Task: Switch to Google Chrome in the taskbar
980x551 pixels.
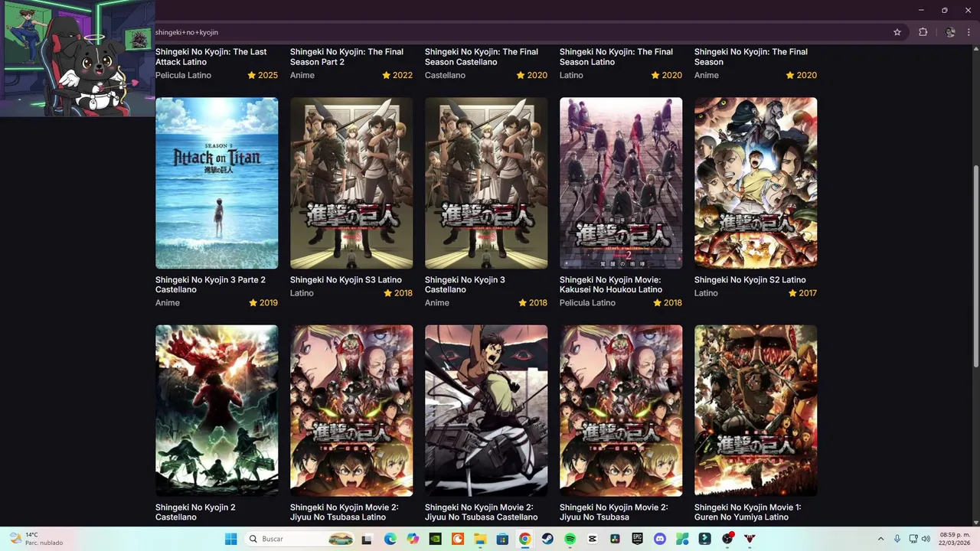Action: [524, 539]
